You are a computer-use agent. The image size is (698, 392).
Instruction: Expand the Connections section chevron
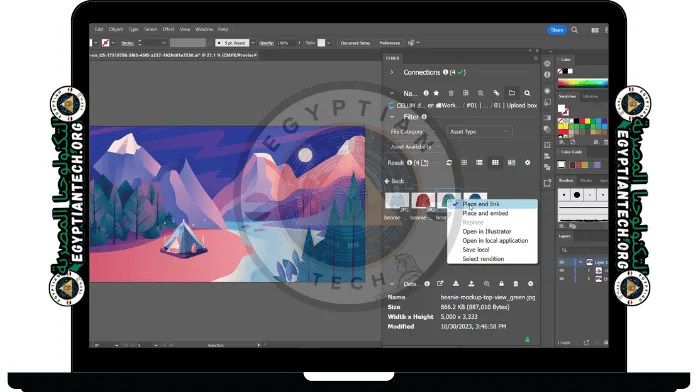[392, 72]
